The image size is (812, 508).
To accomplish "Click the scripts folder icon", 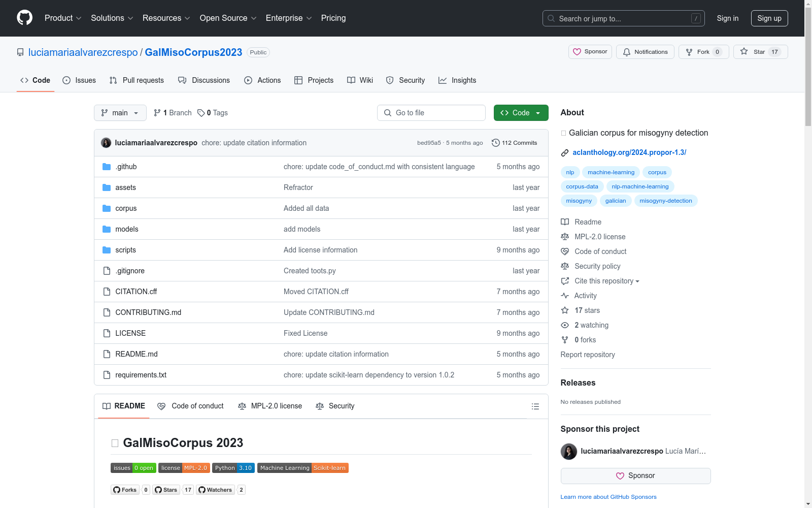I will point(107,250).
